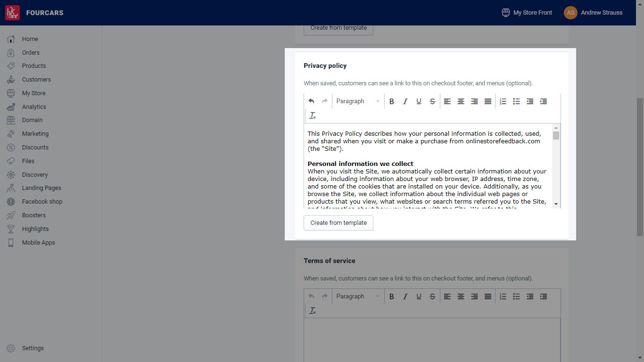Insert bullet list in Privacy policy editor

click(516, 101)
